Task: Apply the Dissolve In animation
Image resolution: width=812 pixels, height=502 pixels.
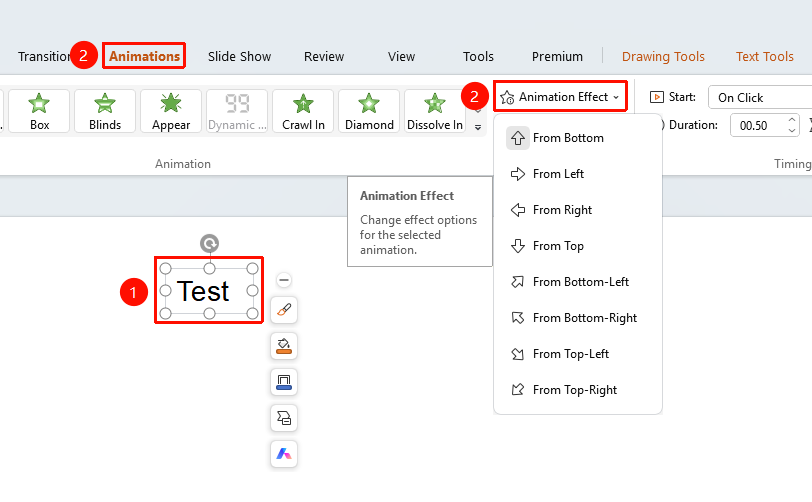Action: coord(435,111)
